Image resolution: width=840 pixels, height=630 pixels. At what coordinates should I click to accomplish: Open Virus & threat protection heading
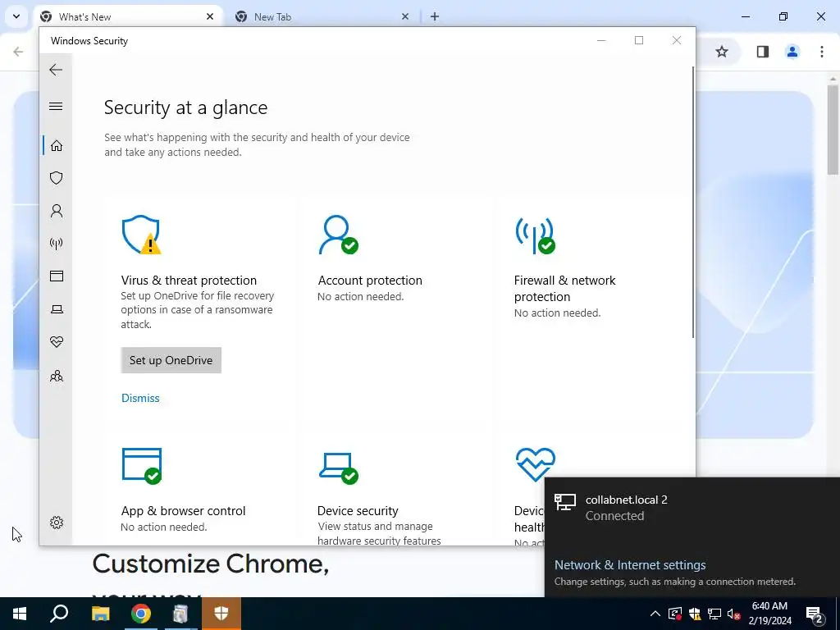tap(189, 281)
